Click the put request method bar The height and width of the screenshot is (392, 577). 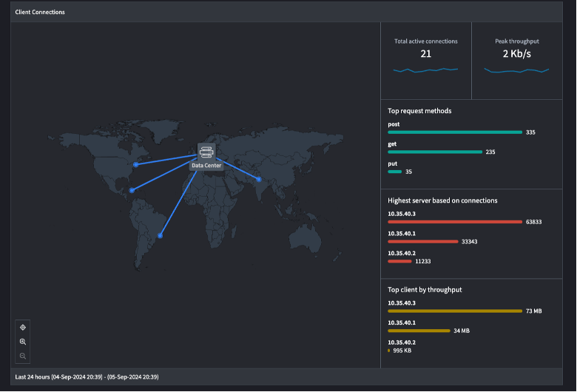click(394, 172)
